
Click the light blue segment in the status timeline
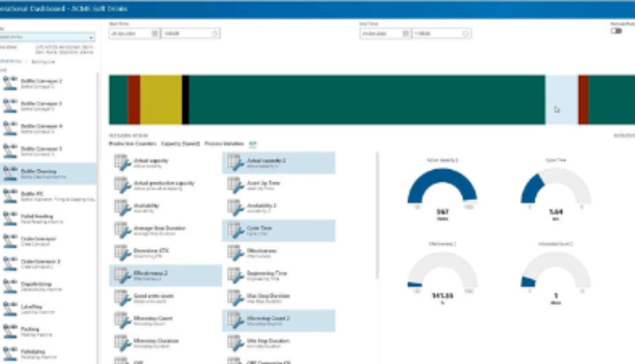click(561, 100)
